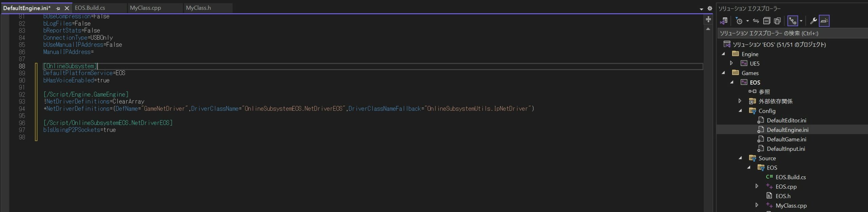Collapse the Games folder node

723,73
